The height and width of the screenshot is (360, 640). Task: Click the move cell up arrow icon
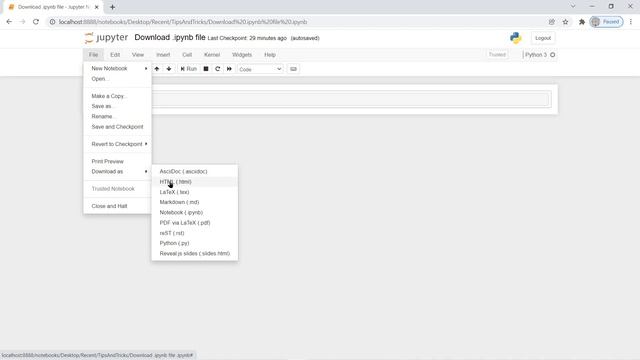(157, 69)
